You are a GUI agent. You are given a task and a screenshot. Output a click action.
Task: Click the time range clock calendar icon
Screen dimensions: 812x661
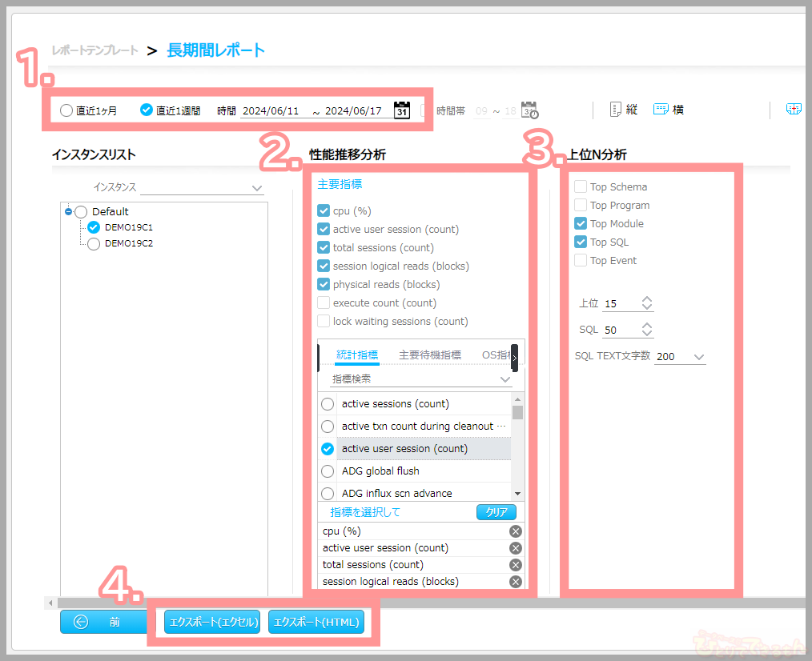click(529, 110)
